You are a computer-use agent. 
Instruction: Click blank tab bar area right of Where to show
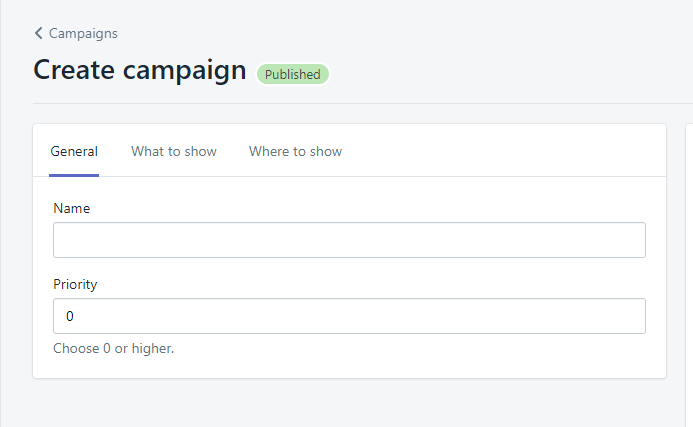click(504, 151)
